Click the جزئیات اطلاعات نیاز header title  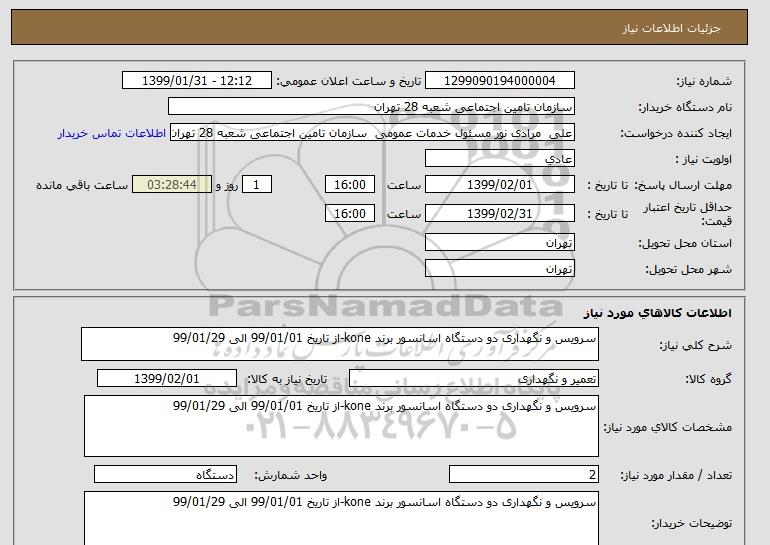671,28
